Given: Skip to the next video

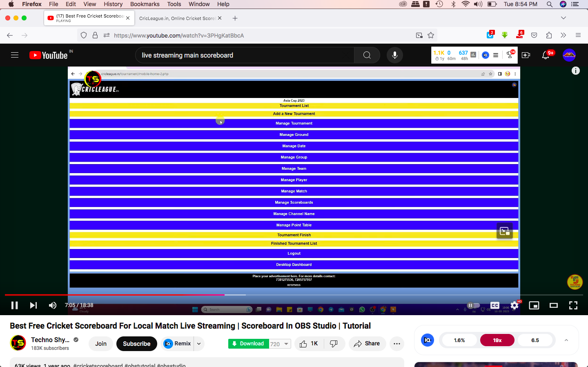Looking at the screenshot, I should (x=33, y=305).
